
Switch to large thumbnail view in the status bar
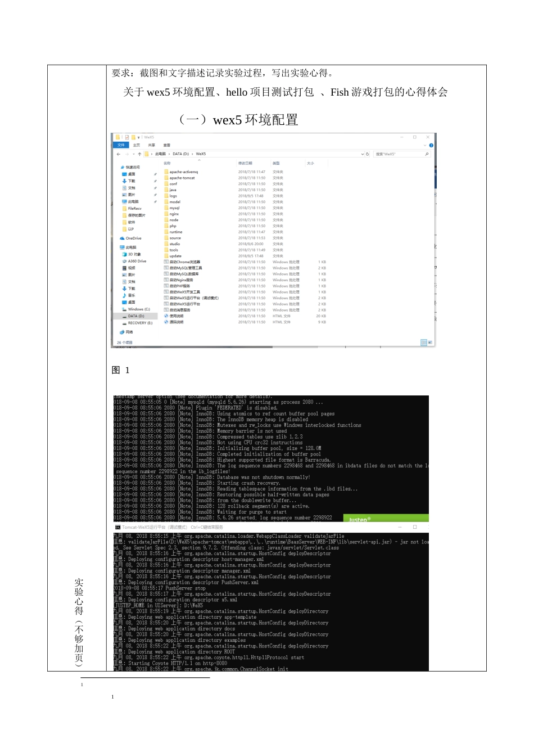coord(430,342)
